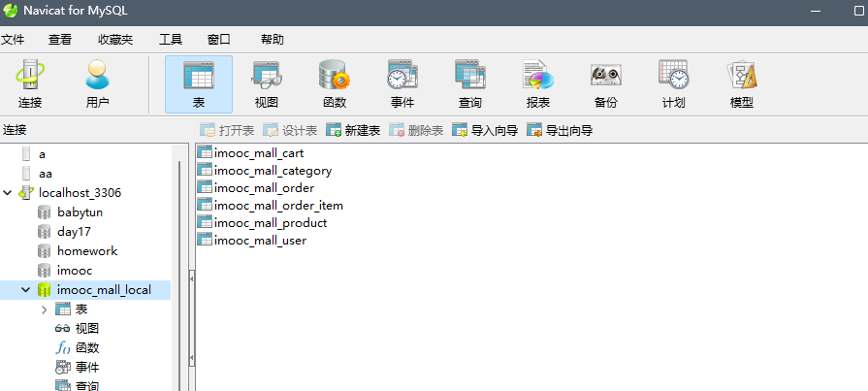This screenshot has height=391, width=868.
Task: Open the 窗口 menu
Action: pos(218,40)
